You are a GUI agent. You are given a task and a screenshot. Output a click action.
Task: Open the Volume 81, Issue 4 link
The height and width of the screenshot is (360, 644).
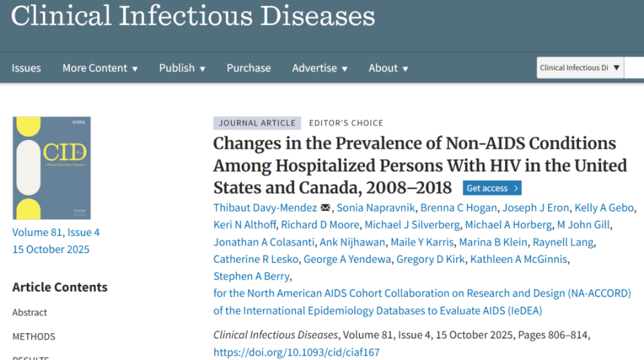(56, 233)
